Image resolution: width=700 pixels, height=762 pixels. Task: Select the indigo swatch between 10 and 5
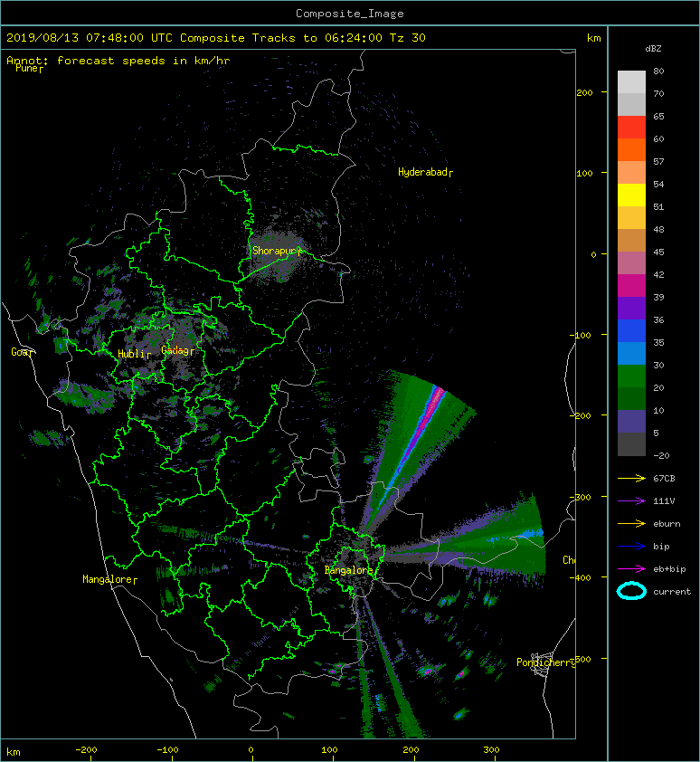click(631, 422)
